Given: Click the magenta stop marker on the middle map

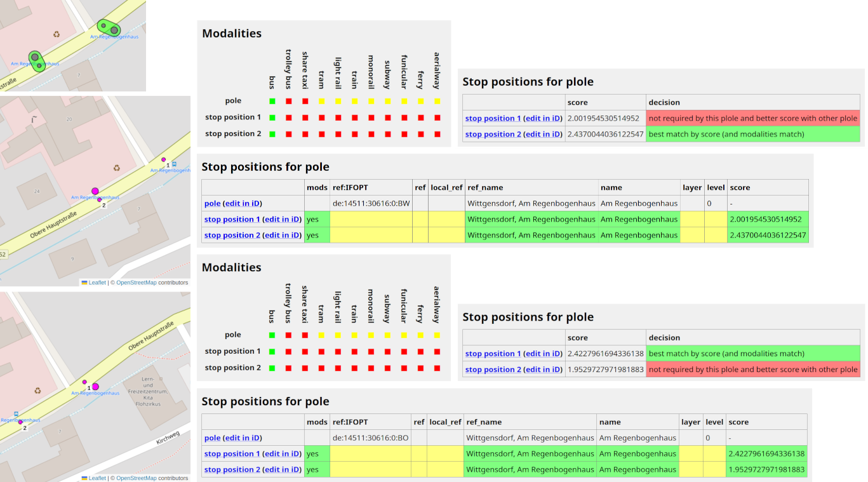Looking at the screenshot, I should (x=95, y=191).
